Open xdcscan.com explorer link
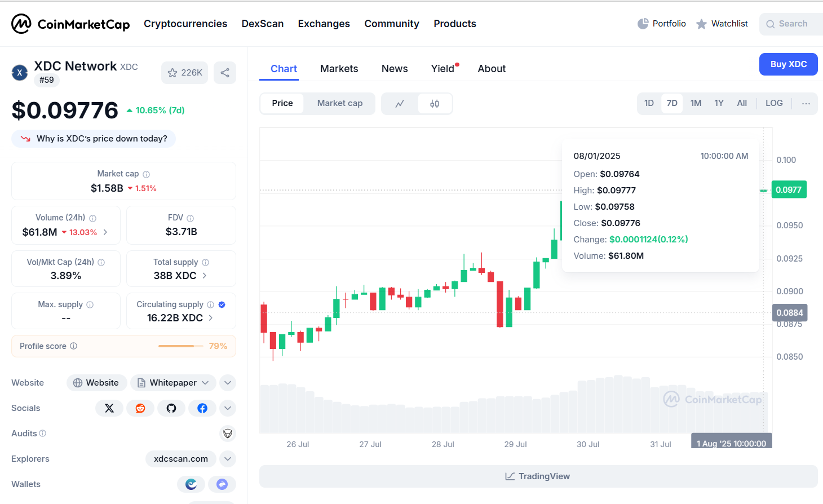 [181, 459]
